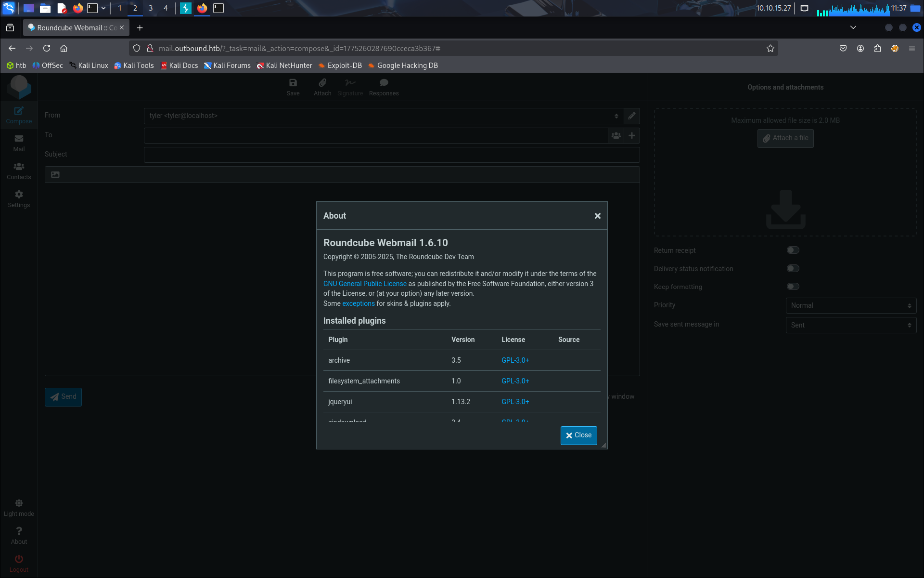This screenshot has width=924, height=578.
Task: Switch to Light mode
Action: [19, 507]
